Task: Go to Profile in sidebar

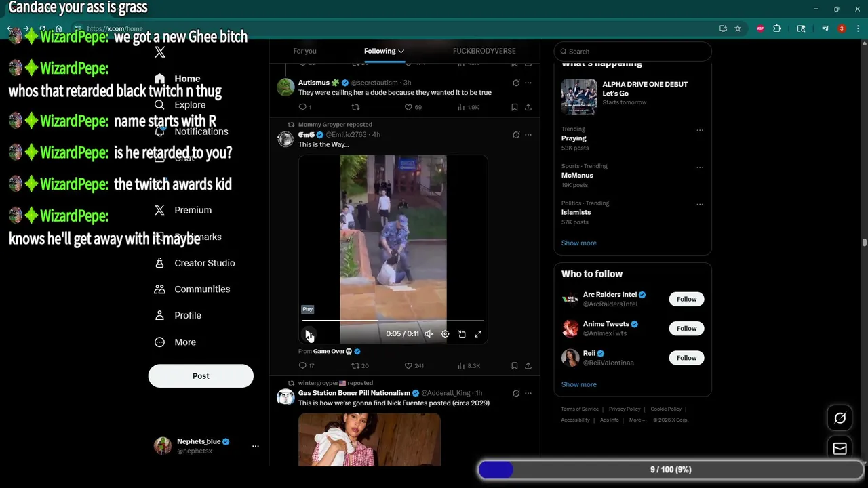Action: [178, 316]
